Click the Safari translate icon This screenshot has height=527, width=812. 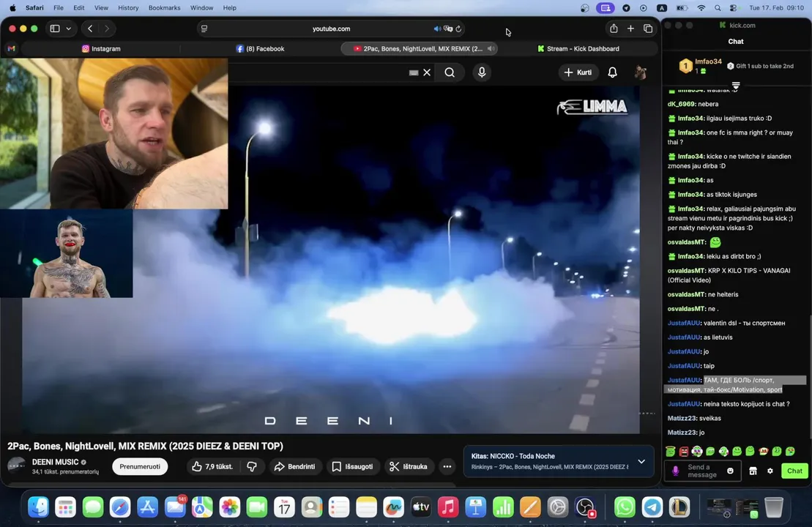448,29
